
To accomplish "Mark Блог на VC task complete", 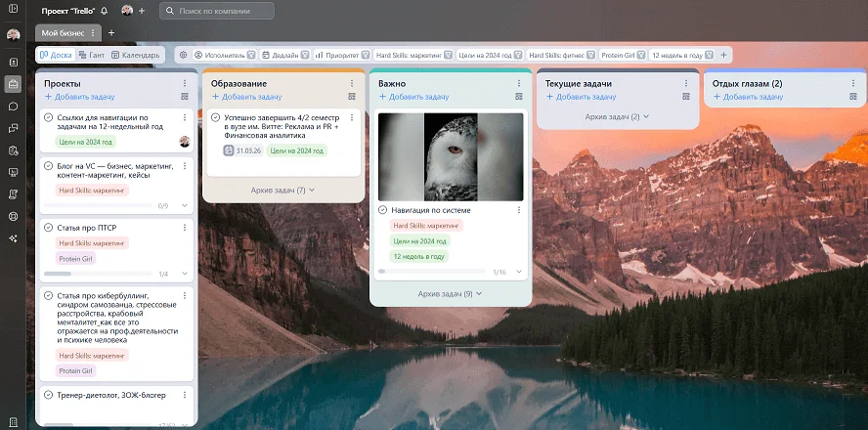I will [x=48, y=166].
